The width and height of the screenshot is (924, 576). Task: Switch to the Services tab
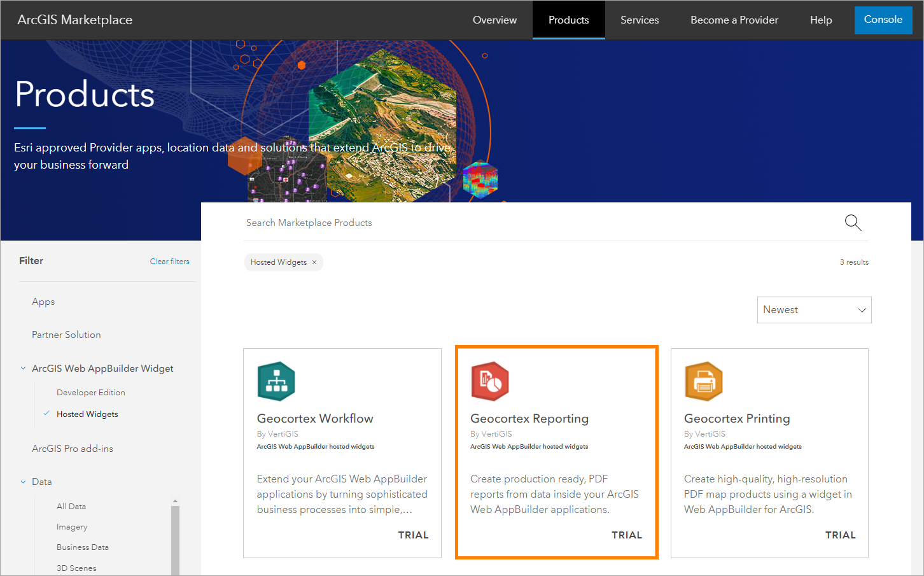click(x=640, y=20)
